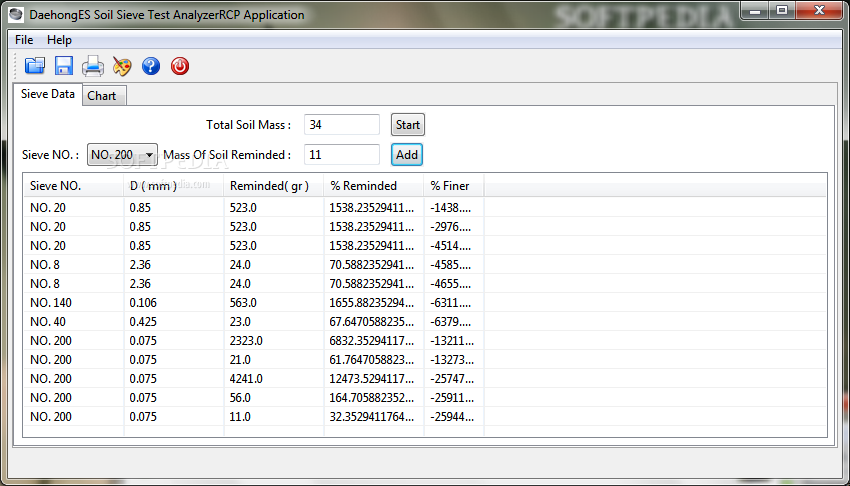
Task: Click the 32.3529411764... percent cell
Action: [x=374, y=417]
